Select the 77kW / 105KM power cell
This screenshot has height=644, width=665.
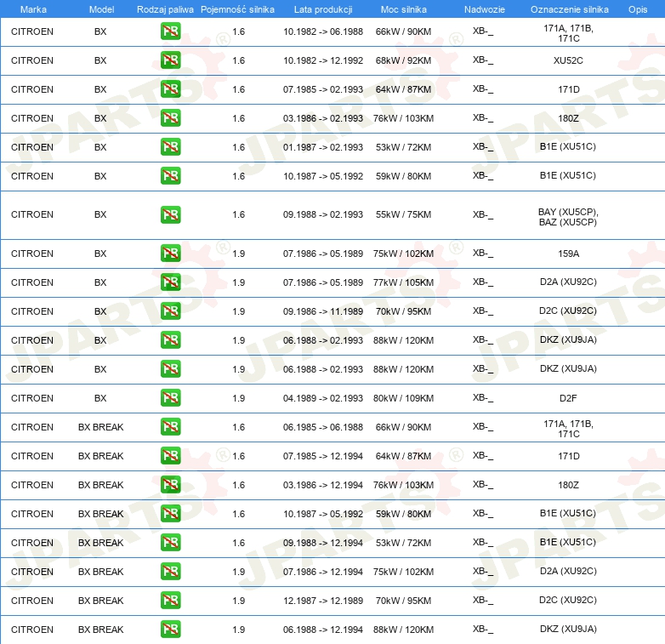coord(403,282)
